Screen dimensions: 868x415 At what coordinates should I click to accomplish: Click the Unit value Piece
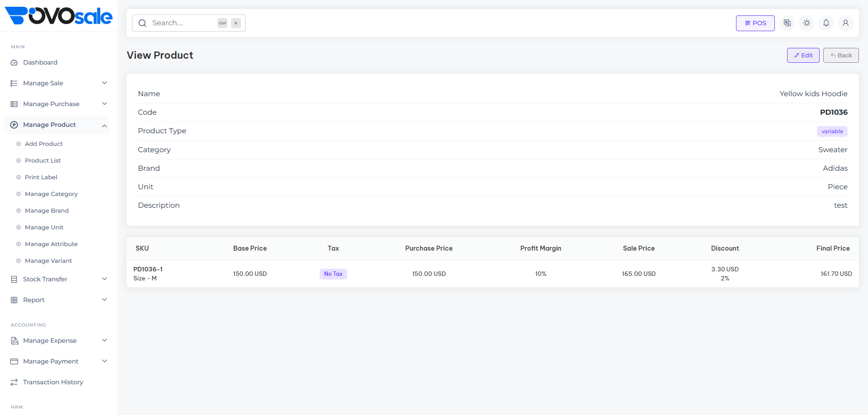click(837, 187)
